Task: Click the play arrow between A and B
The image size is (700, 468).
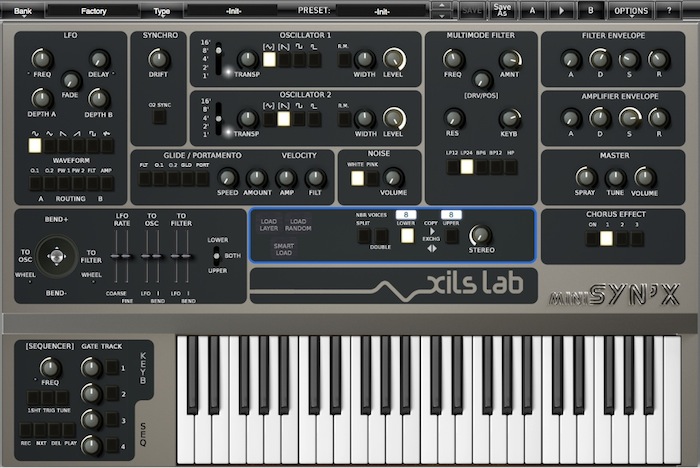Action: point(561,11)
